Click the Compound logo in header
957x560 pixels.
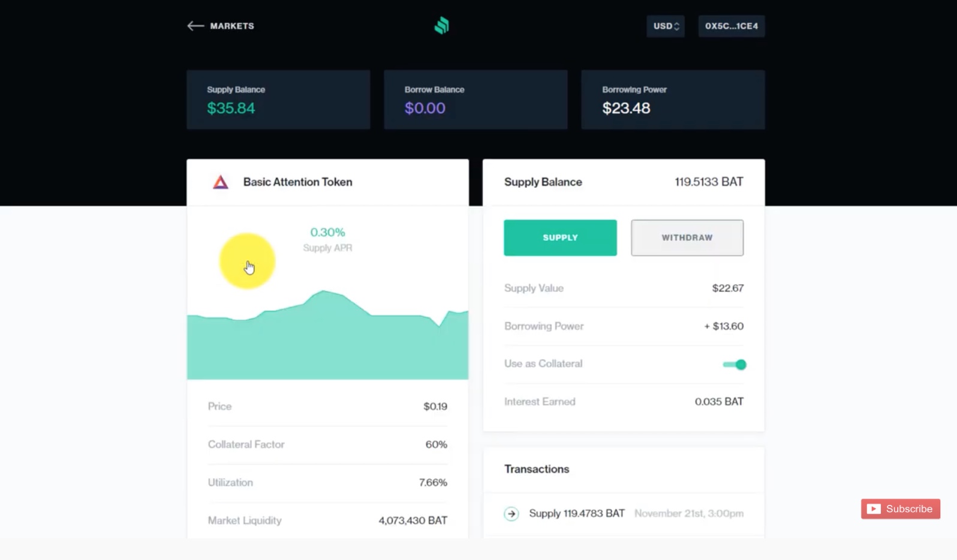tap(442, 26)
